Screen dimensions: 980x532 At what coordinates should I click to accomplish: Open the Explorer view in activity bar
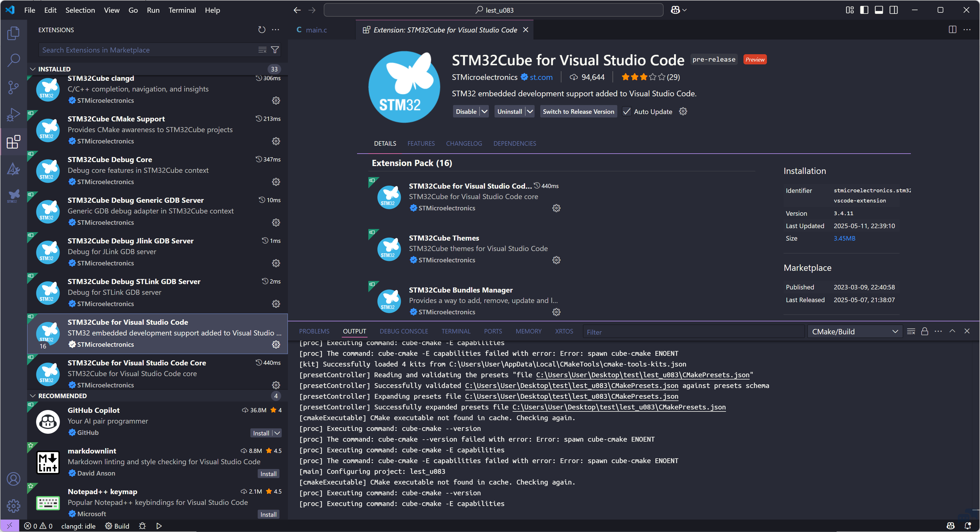coord(13,33)
